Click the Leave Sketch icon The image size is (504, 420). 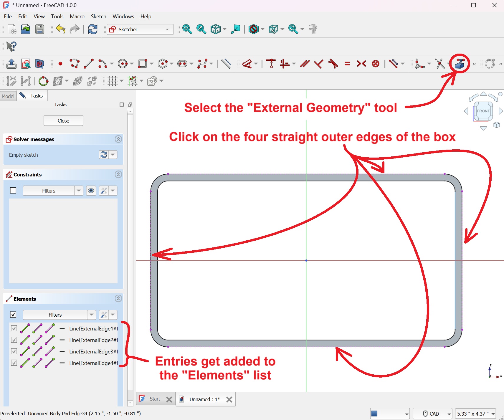(11, 64)
